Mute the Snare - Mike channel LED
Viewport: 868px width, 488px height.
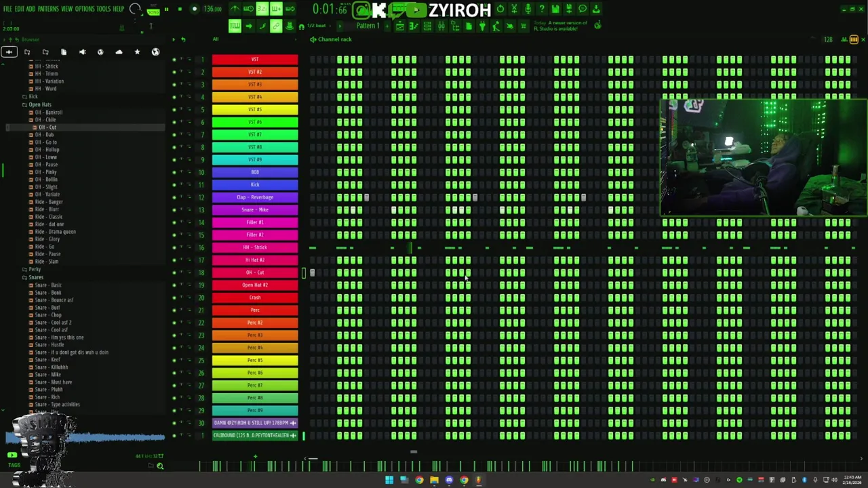click(x=174, y=210)
